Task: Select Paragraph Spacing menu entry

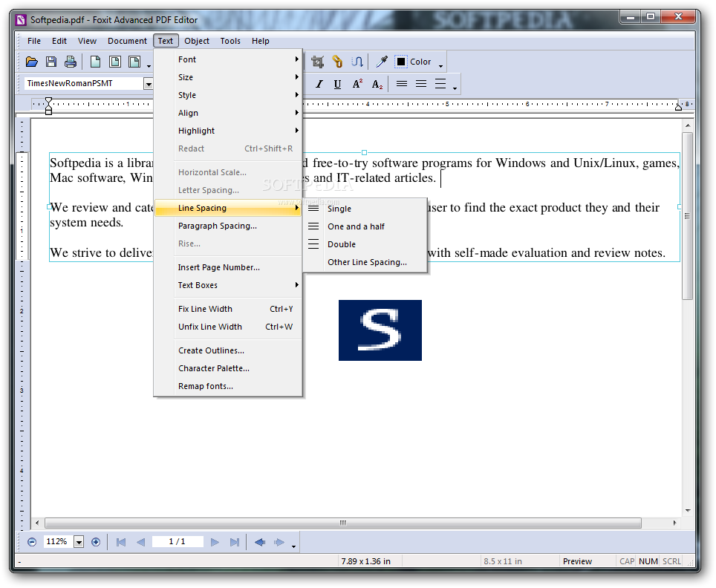Action: pos(228,226)
